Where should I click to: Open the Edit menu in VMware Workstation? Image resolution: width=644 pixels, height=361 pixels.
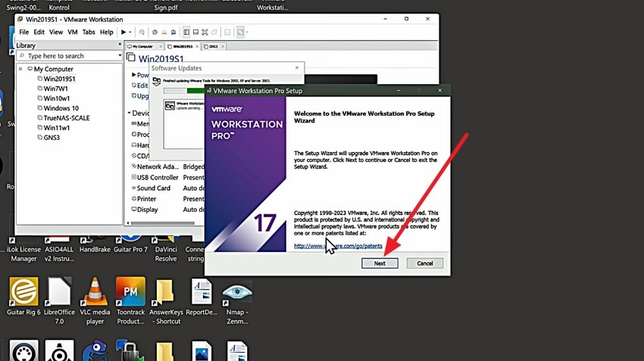[x=39, y=32]
